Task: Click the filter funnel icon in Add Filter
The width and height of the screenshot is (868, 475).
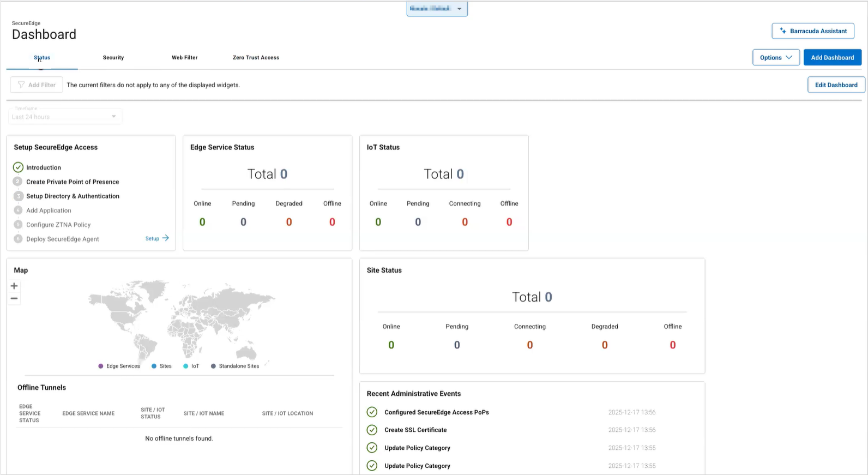Action: pos(21,85)
